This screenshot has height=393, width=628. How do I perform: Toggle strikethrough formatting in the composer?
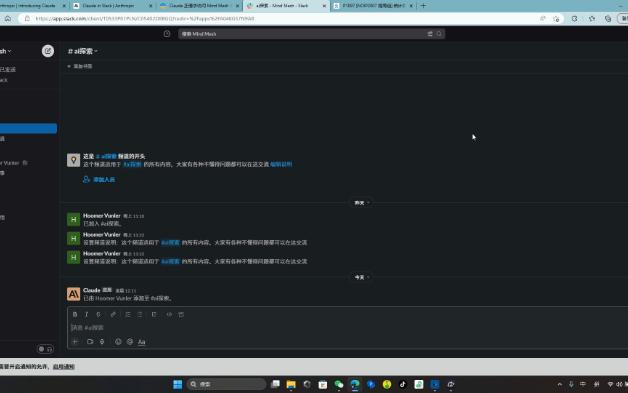[99, 314]
